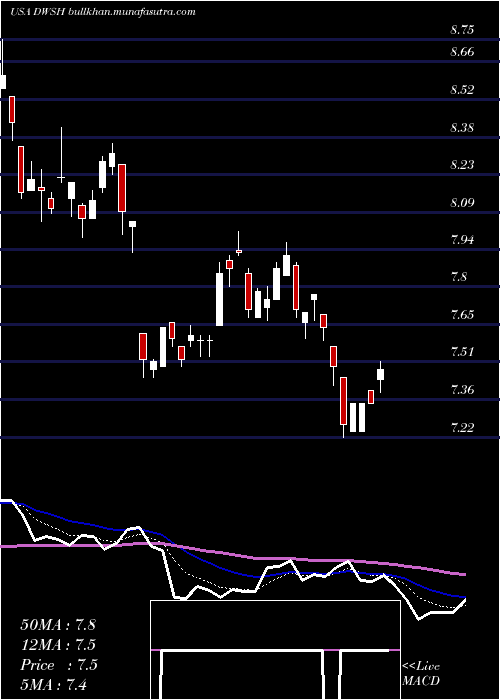Click the 7.8 price axis label

(x=458, y=277)
